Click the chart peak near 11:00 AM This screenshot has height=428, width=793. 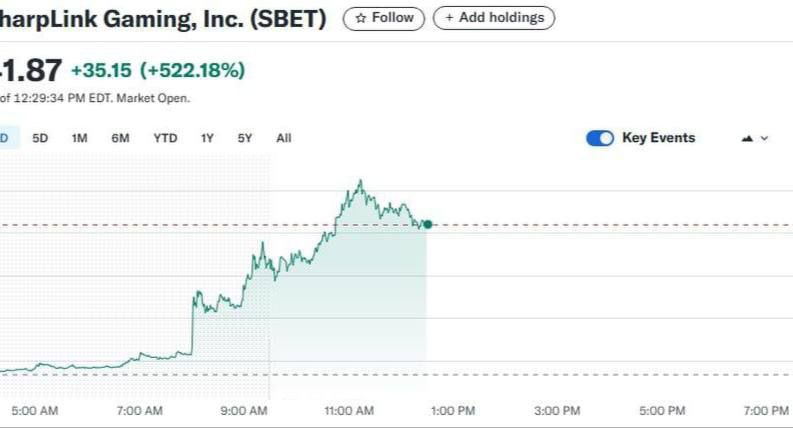359,182
